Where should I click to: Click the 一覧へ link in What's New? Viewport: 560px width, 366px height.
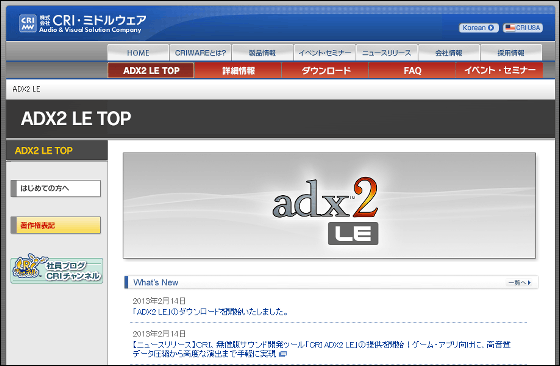pos(520,282)
